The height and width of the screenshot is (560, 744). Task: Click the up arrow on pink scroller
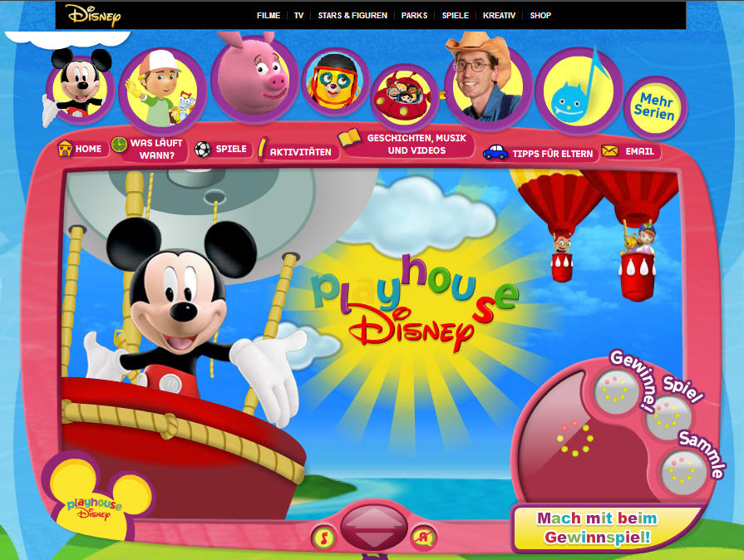[374, 518]
